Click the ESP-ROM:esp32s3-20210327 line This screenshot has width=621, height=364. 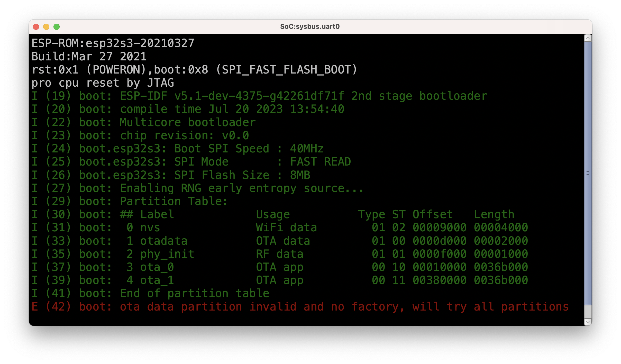pos(113,43)
